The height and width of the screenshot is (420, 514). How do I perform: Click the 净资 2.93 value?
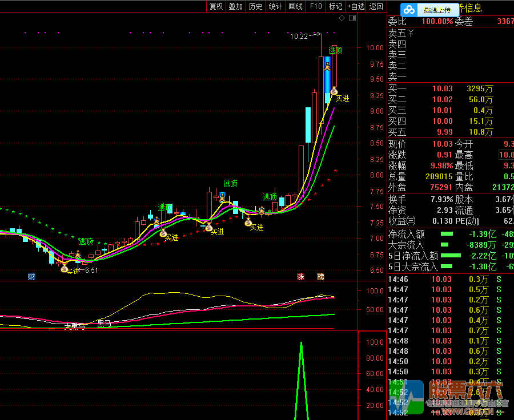tap(444, 210)
